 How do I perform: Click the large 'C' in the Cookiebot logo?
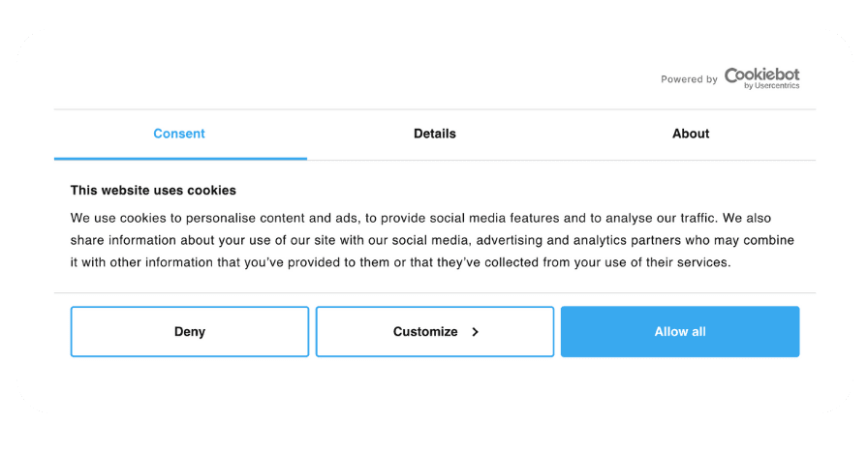tap(731, 76)
